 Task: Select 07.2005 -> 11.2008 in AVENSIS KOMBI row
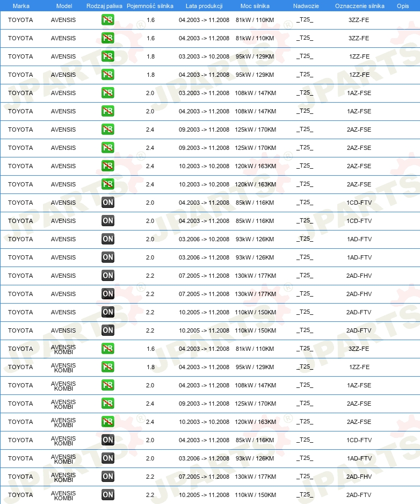point(204,477)
